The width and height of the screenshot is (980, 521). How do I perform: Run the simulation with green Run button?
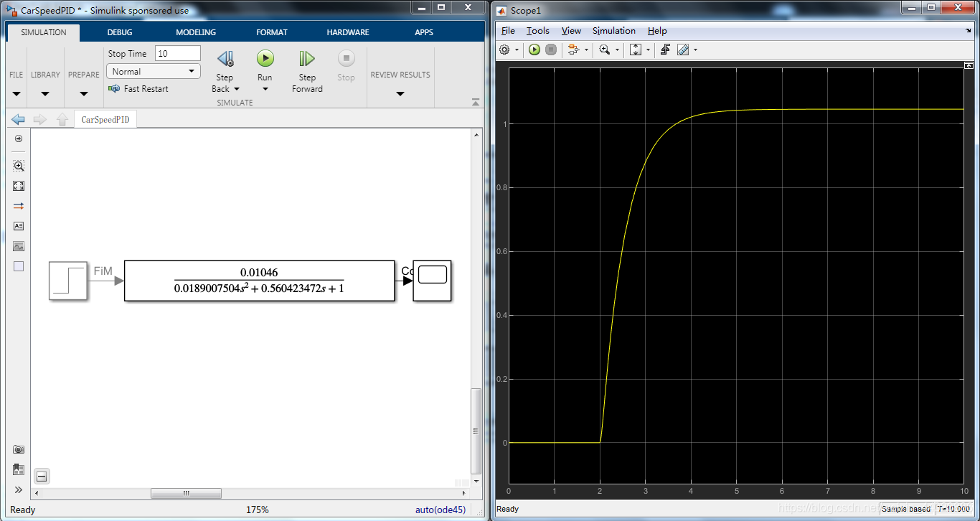click(265, 59)
